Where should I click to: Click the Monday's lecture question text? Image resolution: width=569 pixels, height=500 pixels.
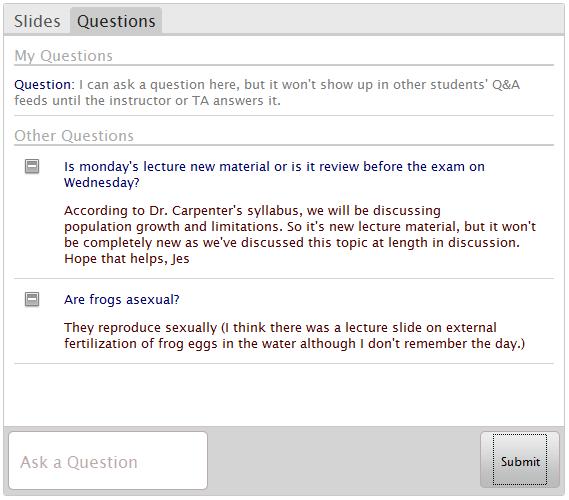(x=274, y=175)
